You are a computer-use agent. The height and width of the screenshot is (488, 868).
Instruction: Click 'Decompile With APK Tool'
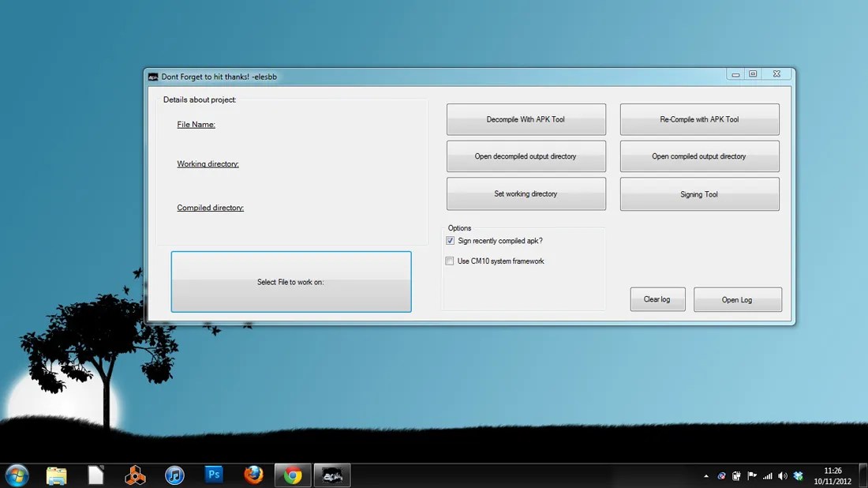click(526, 118)
